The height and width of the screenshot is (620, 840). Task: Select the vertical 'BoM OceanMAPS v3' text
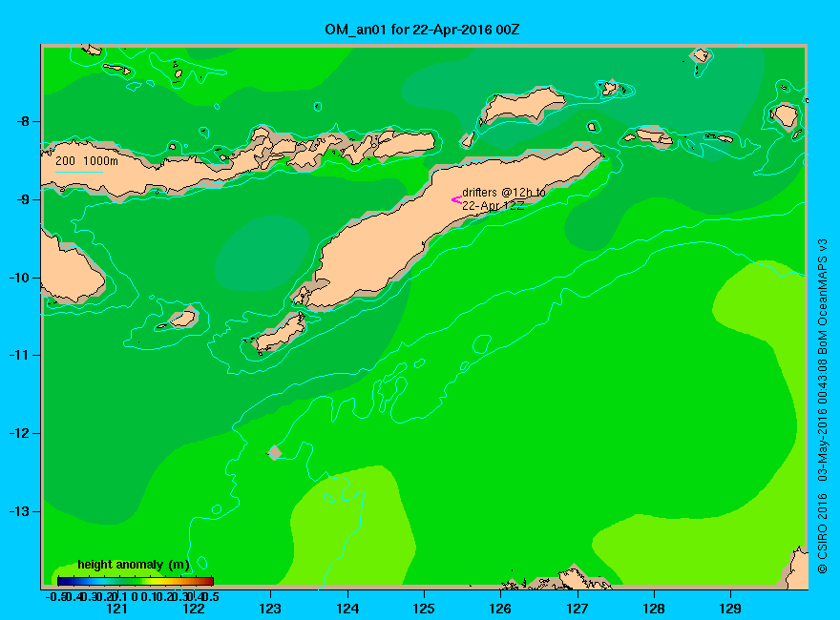(823, 296)
